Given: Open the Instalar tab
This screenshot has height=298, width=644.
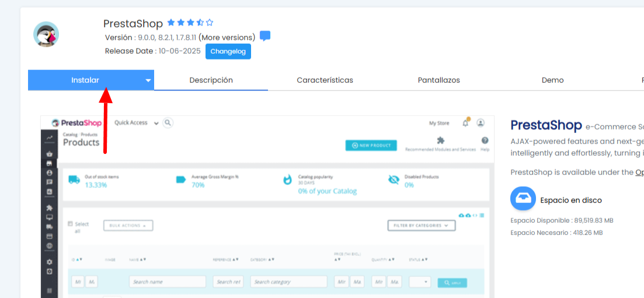Looking at the screenshot, I should [85, 80].
